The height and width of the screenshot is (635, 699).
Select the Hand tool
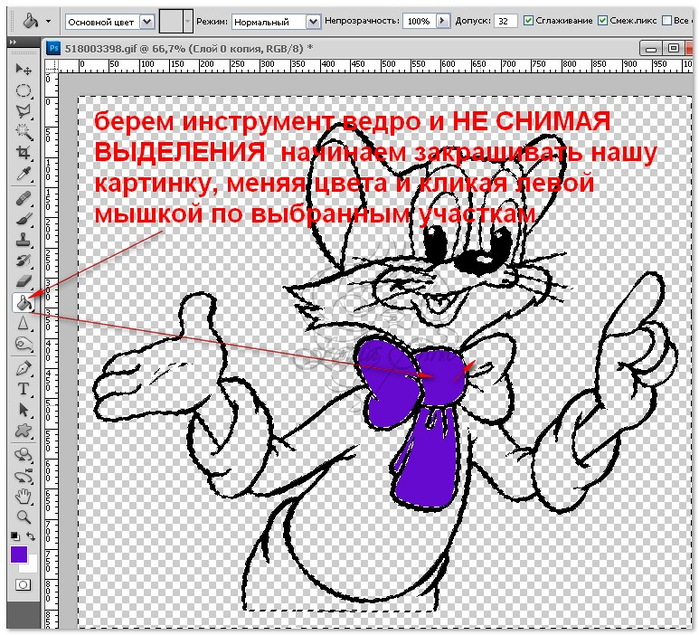(x=23, y=496)
